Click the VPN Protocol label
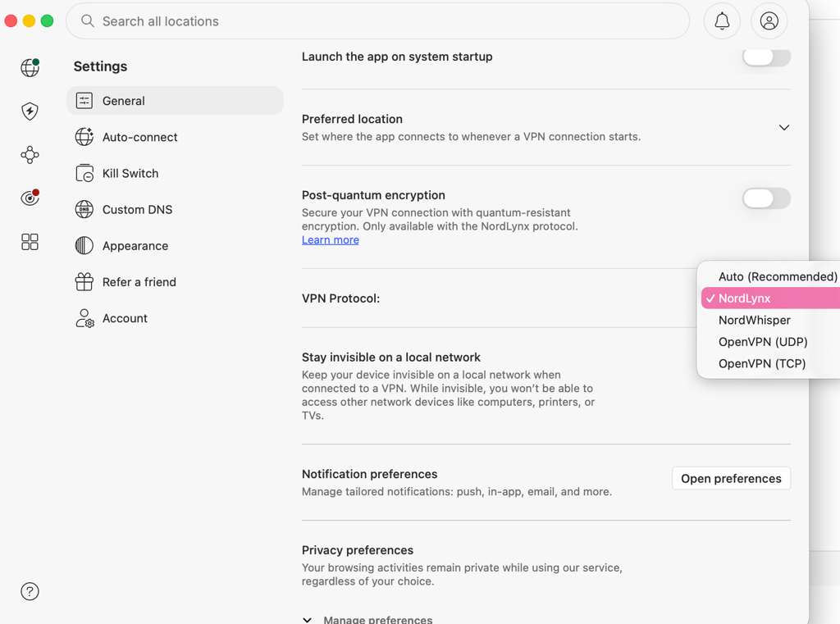Viewport: 840px width, 624px height. [x=340, y=298]
